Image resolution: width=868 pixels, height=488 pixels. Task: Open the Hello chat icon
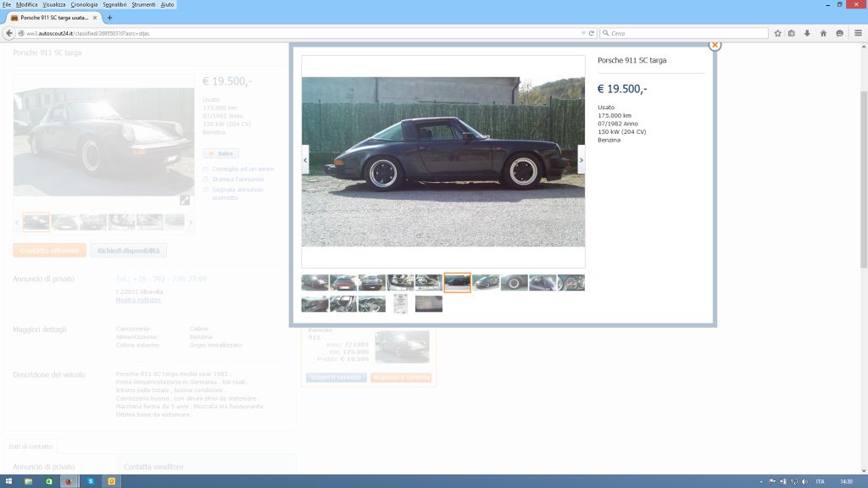pyautogui.click(x=840, y=33)
